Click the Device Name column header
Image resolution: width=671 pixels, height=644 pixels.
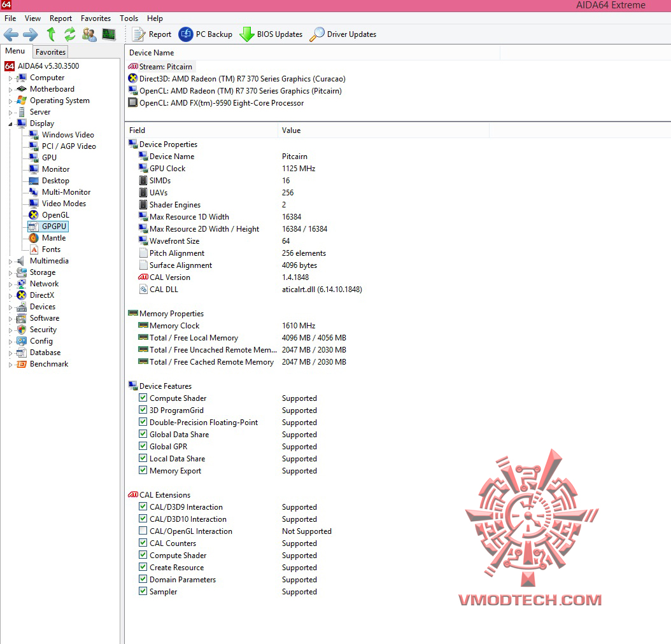(313, 53)
